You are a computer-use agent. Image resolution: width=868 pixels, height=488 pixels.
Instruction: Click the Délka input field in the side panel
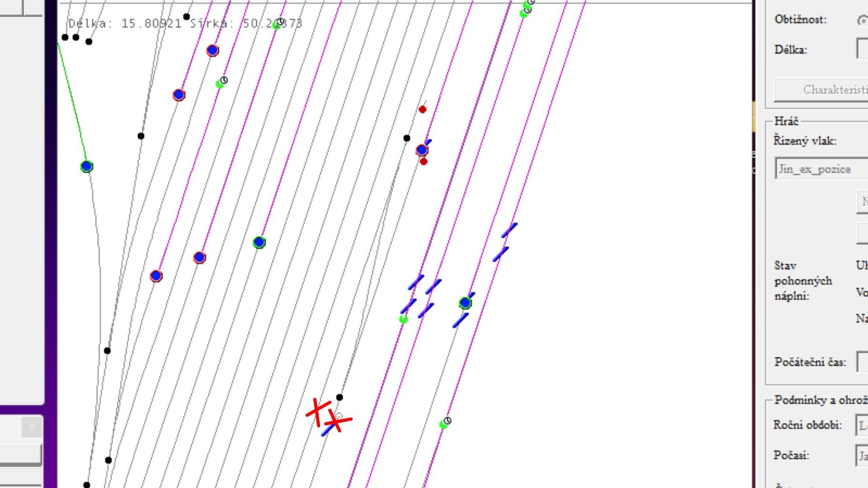[x=862, y=49]
